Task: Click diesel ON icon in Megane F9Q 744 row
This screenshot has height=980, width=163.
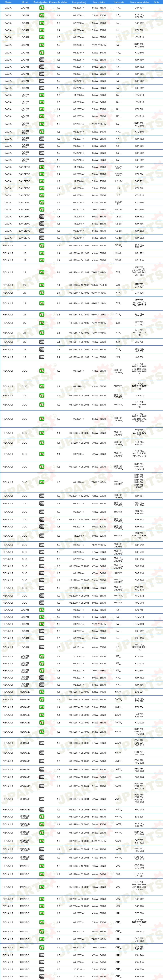Action: [x=42, y=810]
